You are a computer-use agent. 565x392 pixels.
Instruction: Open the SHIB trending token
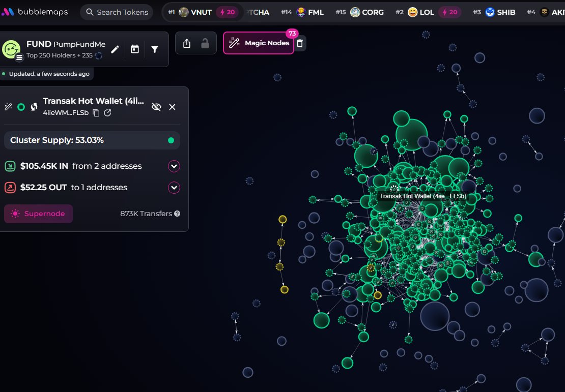494,12
